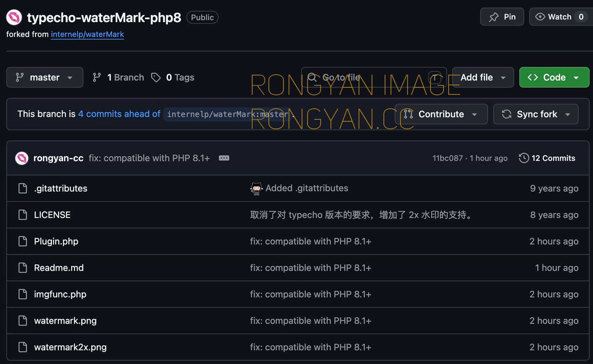This screenshot has width=593, height=364.
Task: Open the 4 commits ahead of link
Action: tap(119, 114)
